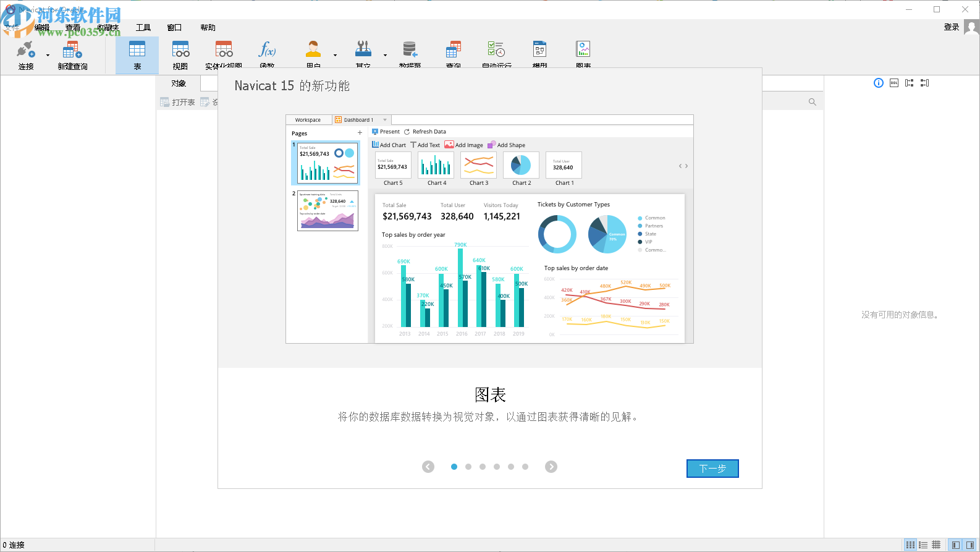
Task: Click the 0 连接 status text
Action: [x=14, y=545]
